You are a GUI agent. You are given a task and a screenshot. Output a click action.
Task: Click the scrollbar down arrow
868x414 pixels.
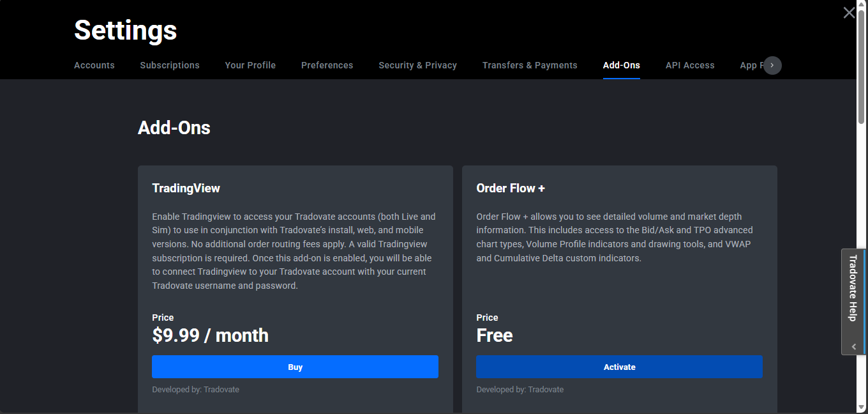862,408
